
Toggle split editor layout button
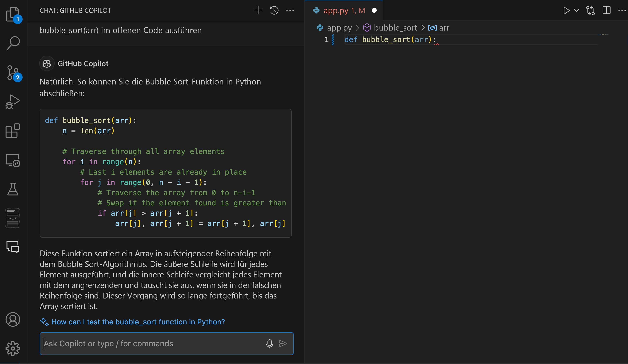click(606, 11)
